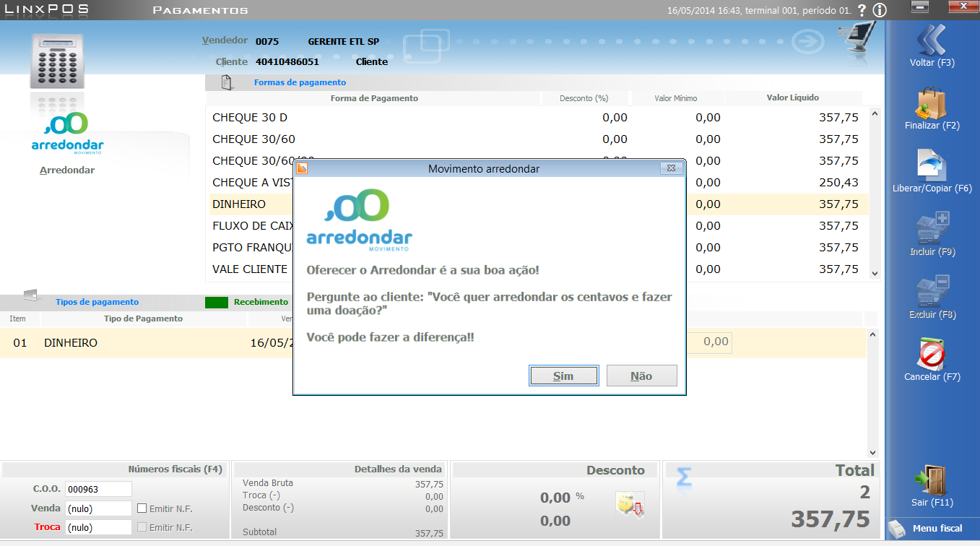Click the Formas de pagamento heading
980x546 pixels.
(300, 82)
